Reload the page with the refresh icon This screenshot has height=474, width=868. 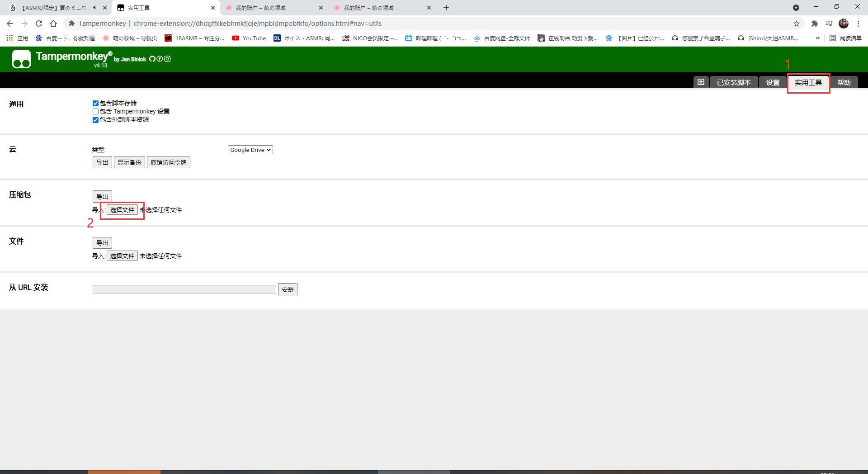point(39,24)
